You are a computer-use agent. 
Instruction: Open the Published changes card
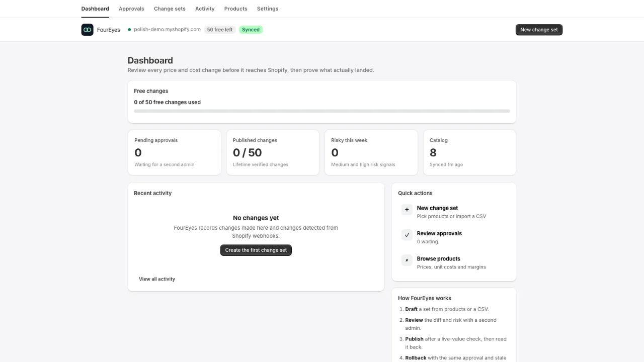click(273, 152)
